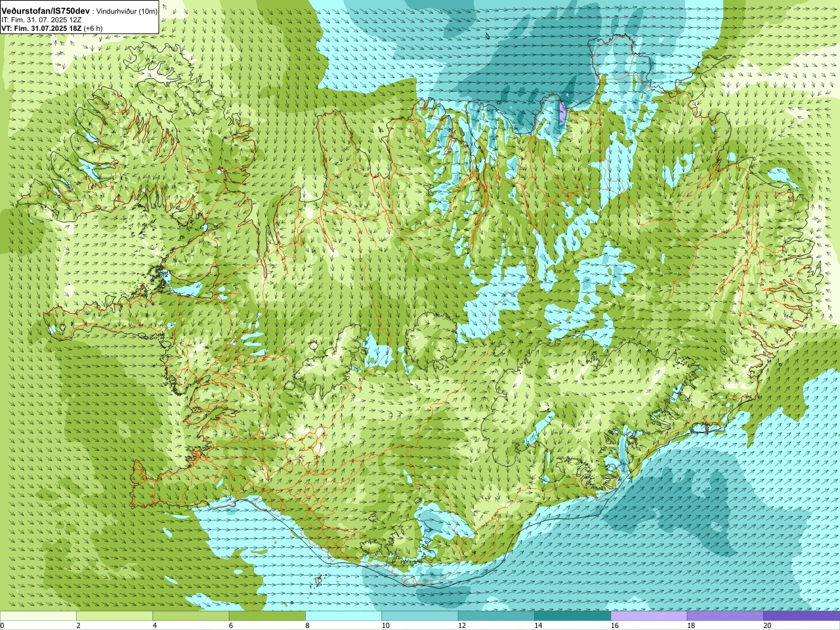The width and height of the screenshot is (840, 630).
Task: Click the legend tick label '16'
Action: (615, 625)
